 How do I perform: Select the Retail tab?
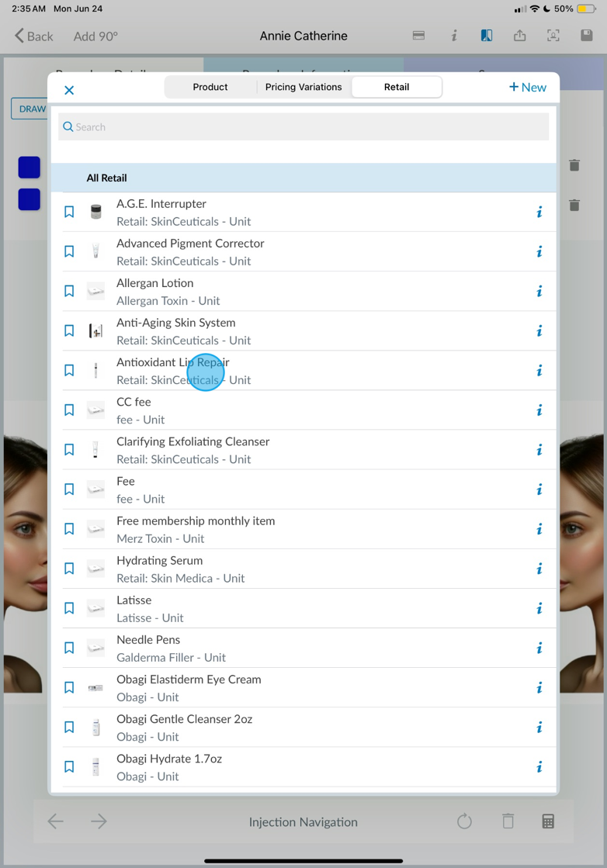397,87
